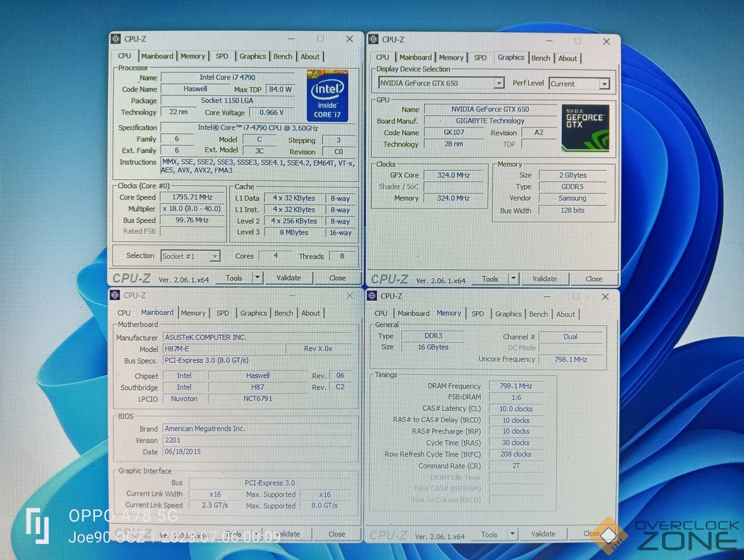Close the top-left CPU-Z processor window

coord(350,39)
